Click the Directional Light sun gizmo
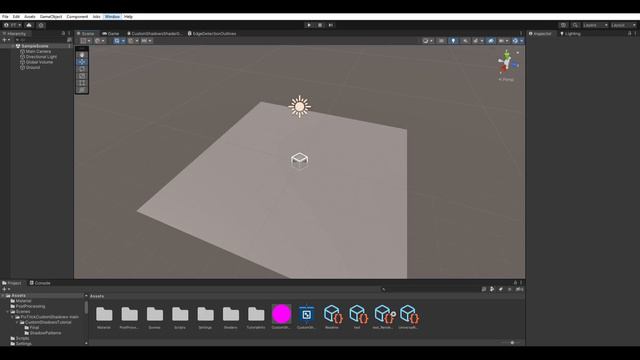Screen dimensions: 640x360 pos(300,107)
